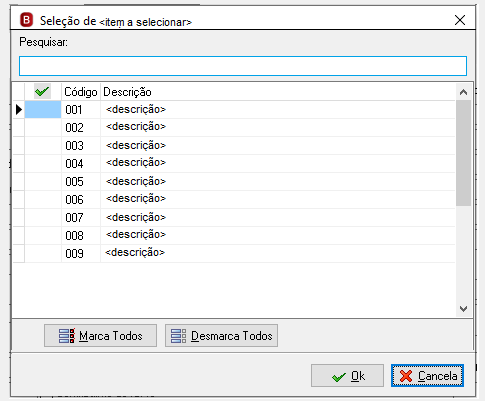Image resolution: width=485 pixels, height=401 pixels.
Task: Click the green check icon on Ok
Action: click(339, 377)
